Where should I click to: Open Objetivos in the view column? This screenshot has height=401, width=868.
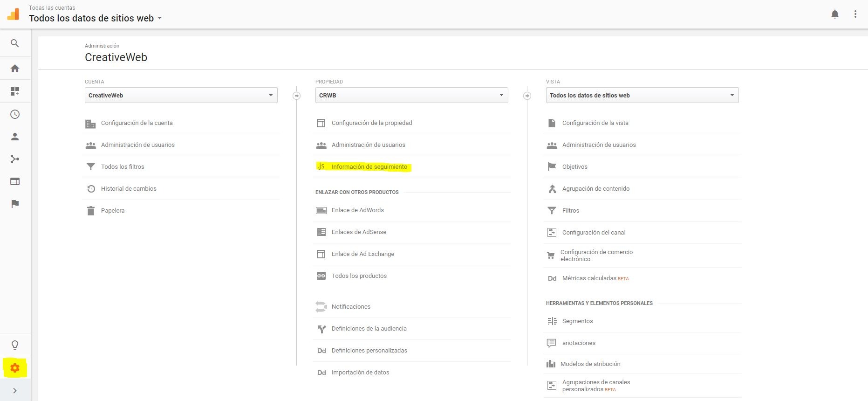pyautogui.click(x=575, y=167)
